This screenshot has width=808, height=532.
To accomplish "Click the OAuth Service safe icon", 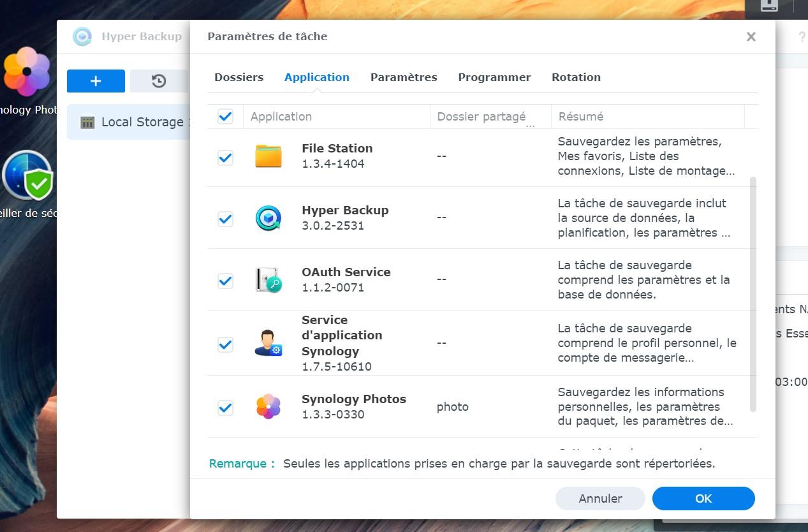I will tap(268, 280).
